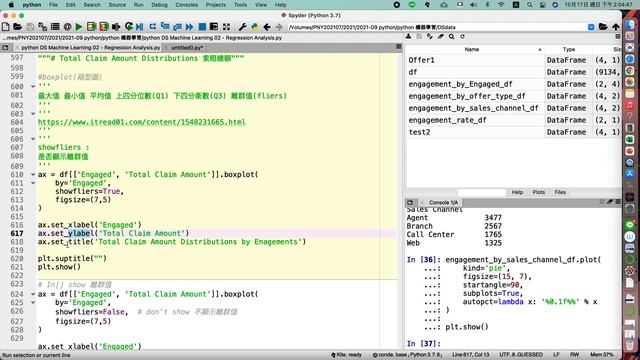Clear console with eraser icon
This screenshot has height=360, width=640.
pos(610,202)
